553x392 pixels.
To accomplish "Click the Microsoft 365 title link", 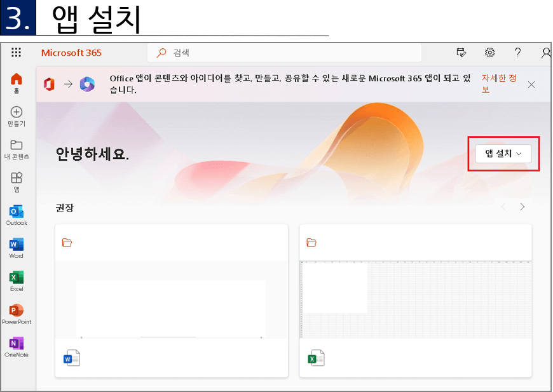I will coord(71,53).
